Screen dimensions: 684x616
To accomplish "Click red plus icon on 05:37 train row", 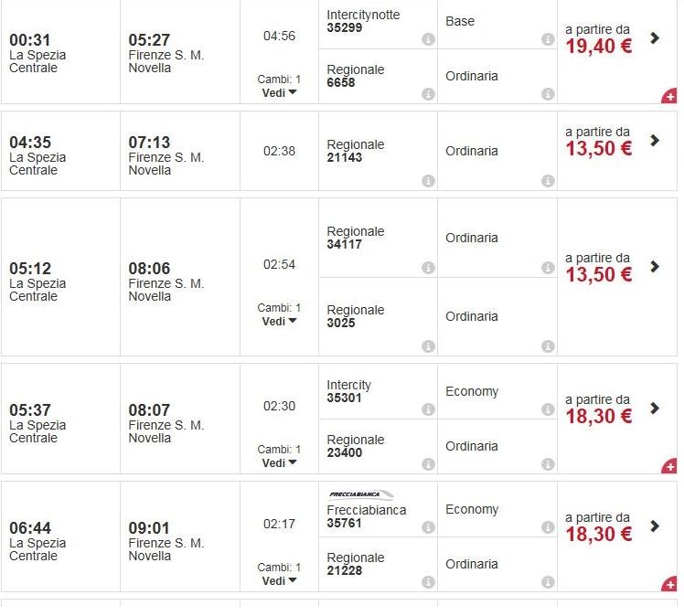I will point(670,467).
